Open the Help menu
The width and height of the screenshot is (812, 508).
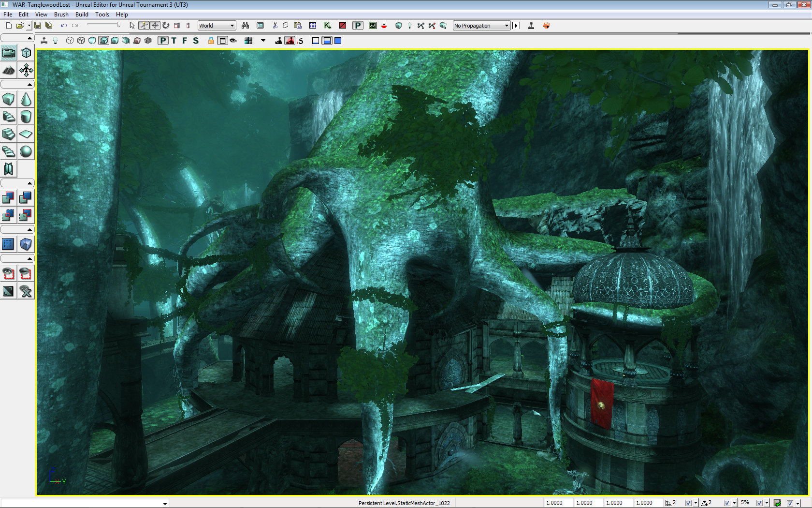tap(122, 15)
